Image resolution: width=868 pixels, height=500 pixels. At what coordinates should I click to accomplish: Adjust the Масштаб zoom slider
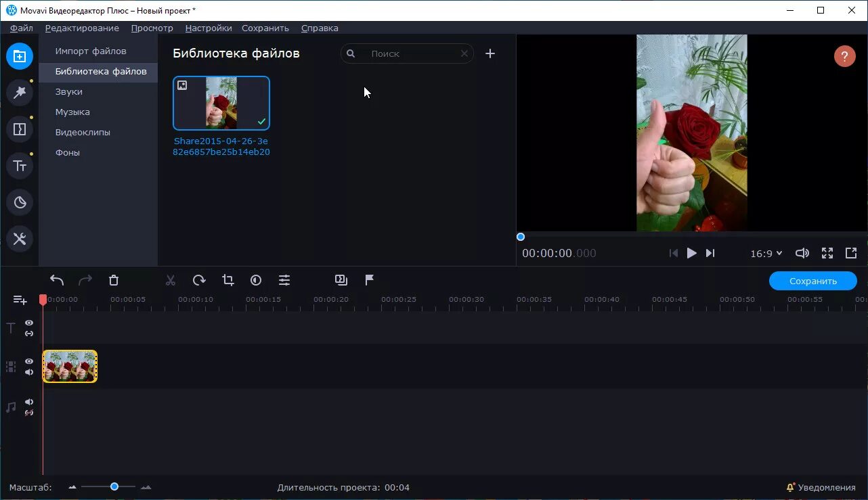click(114, 486)
